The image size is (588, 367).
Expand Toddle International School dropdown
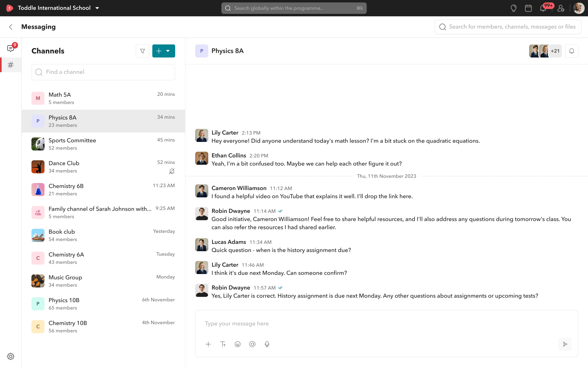(x=97, y=8)
